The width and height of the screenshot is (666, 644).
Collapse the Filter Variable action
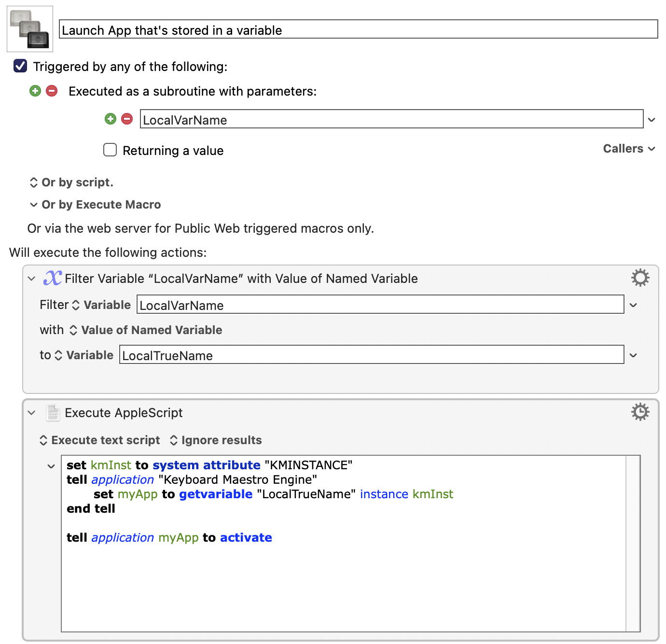pyautogui.click(x=32, y=279)
